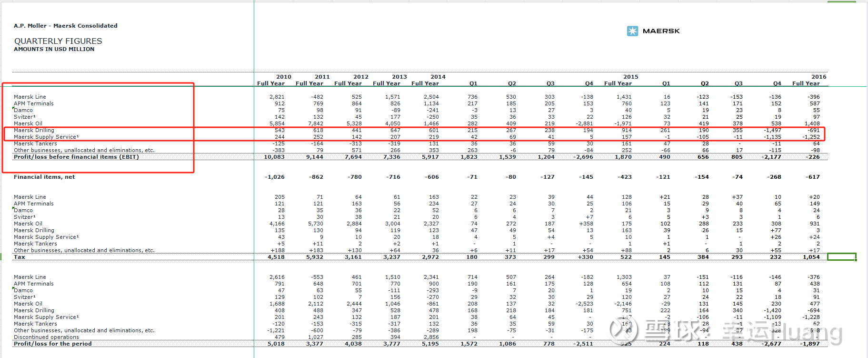Select the 'Tax' total row label
868x358 pixels.
[x=19, y=257]
